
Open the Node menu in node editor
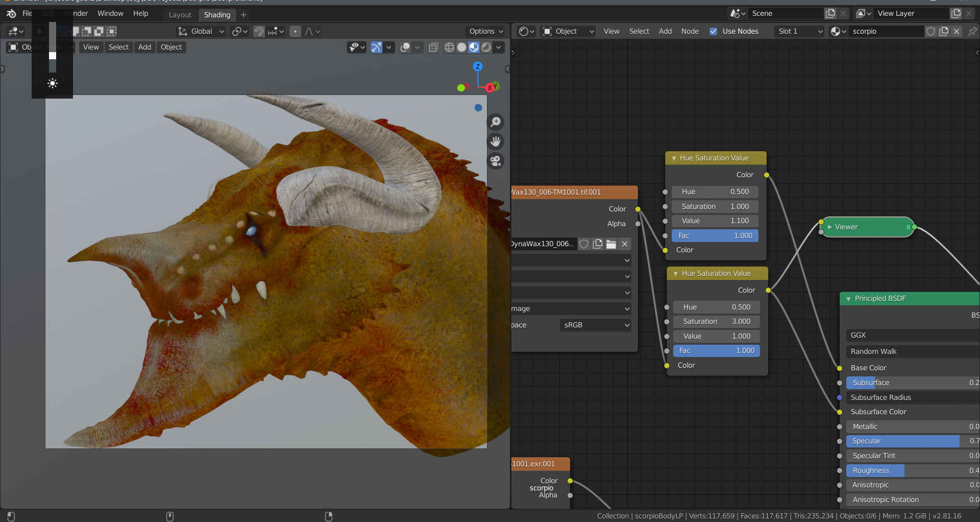(690, 31)
